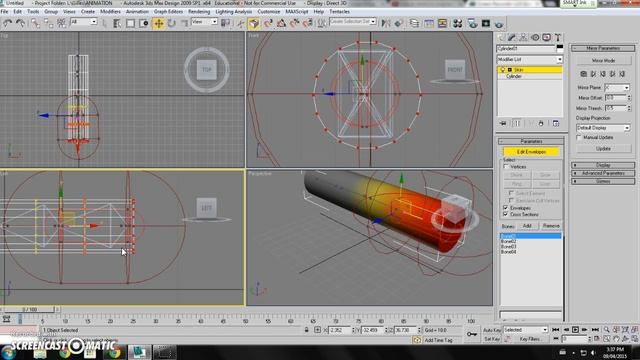Screen dimensions: 640x360
Task: Select the Bind to Space Warp tool
Action: point(61,23)
